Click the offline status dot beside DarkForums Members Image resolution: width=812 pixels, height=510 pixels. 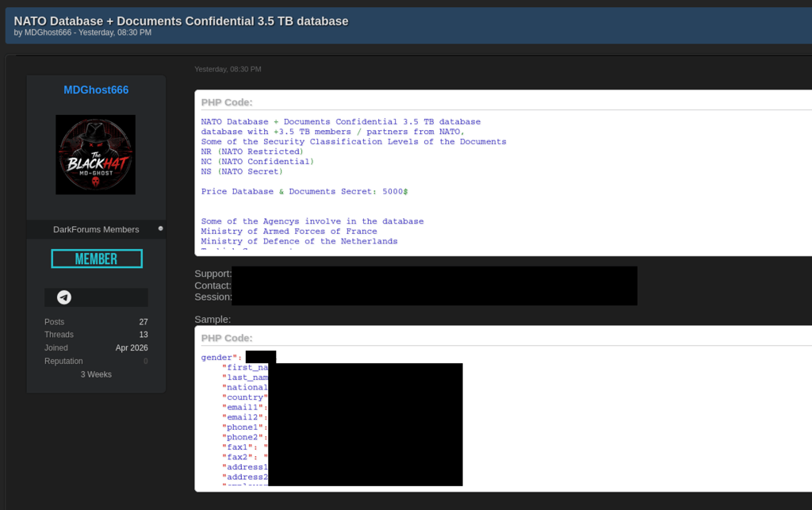click(160, 228)
